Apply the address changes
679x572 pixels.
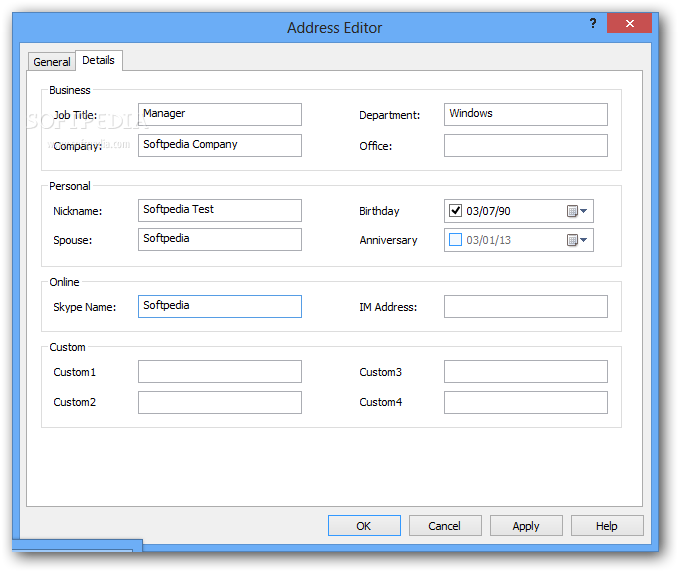tap(526, 526)
